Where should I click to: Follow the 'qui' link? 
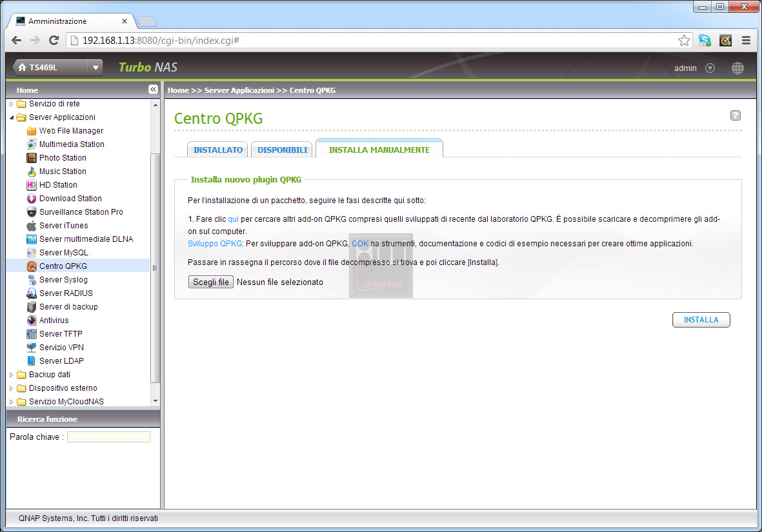click(x=234, y=219)
